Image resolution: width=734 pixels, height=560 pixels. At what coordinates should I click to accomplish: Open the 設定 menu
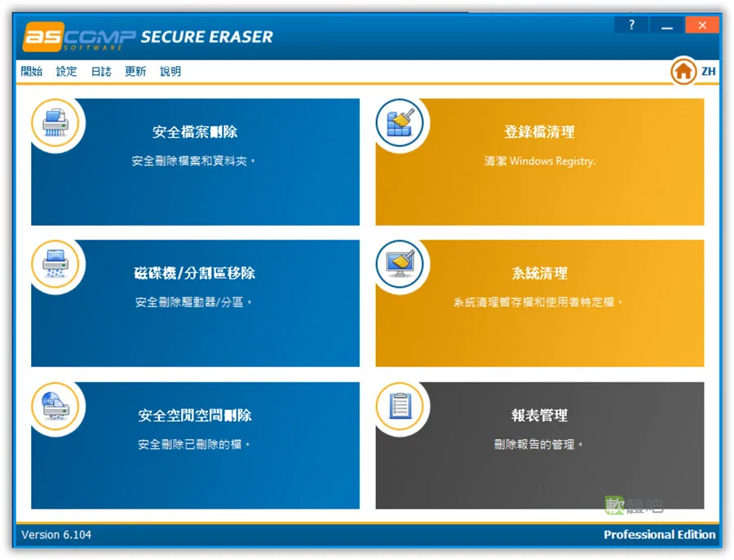[x=67, y=71]
